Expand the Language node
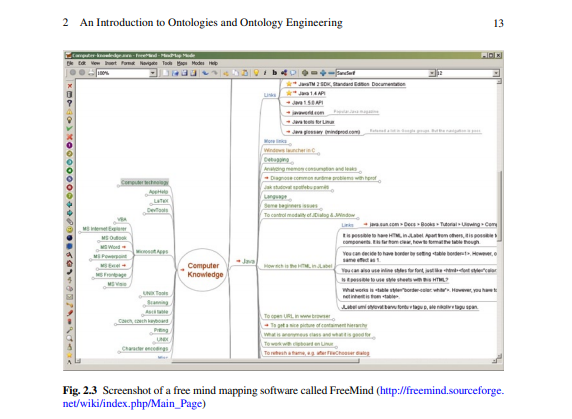572x419 pixels. pos(275,197)
